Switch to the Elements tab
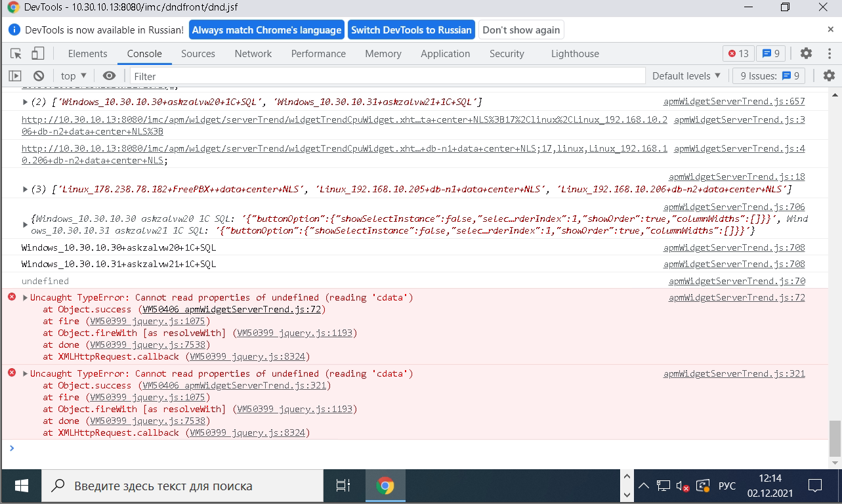The width and height of the screenshot is (842, 504). click(87, 54)
